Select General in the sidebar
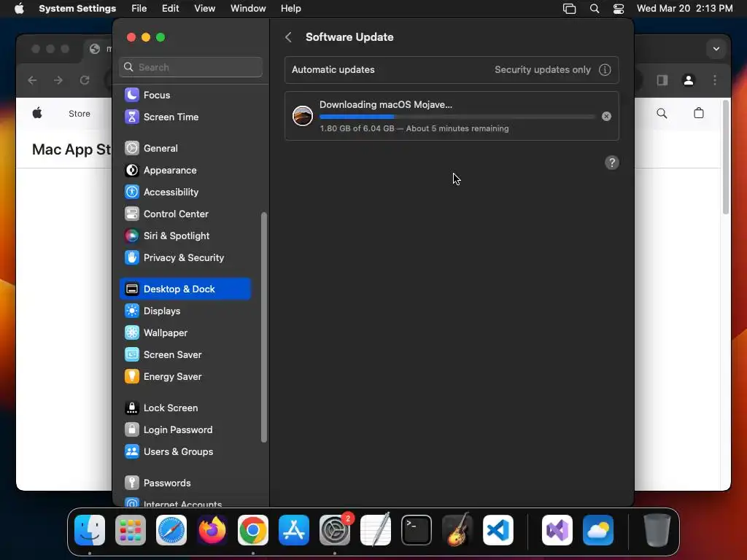This screenshot has height=560, width=747. [185, 148]
